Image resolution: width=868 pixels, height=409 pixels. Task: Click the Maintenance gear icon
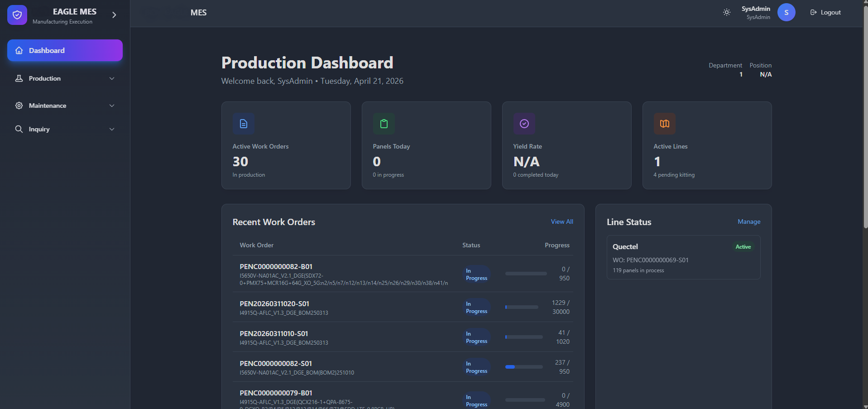19,106
